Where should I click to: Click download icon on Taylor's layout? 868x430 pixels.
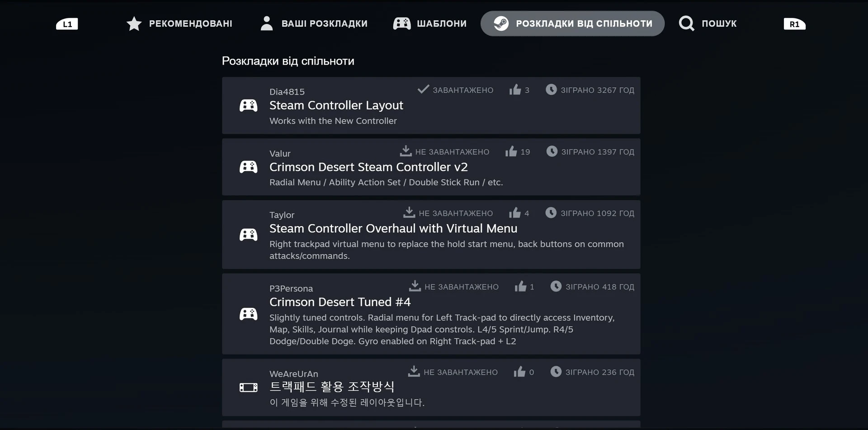[409, 212]
